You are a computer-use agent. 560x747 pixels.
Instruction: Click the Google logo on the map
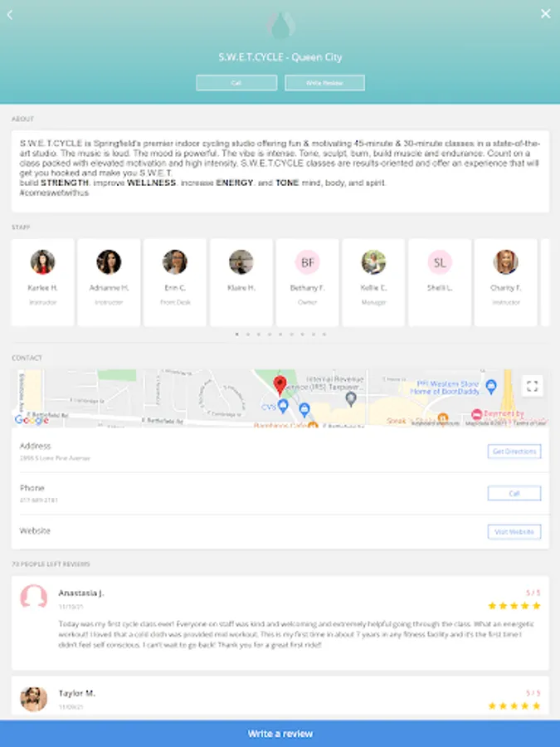coord(32,420)
